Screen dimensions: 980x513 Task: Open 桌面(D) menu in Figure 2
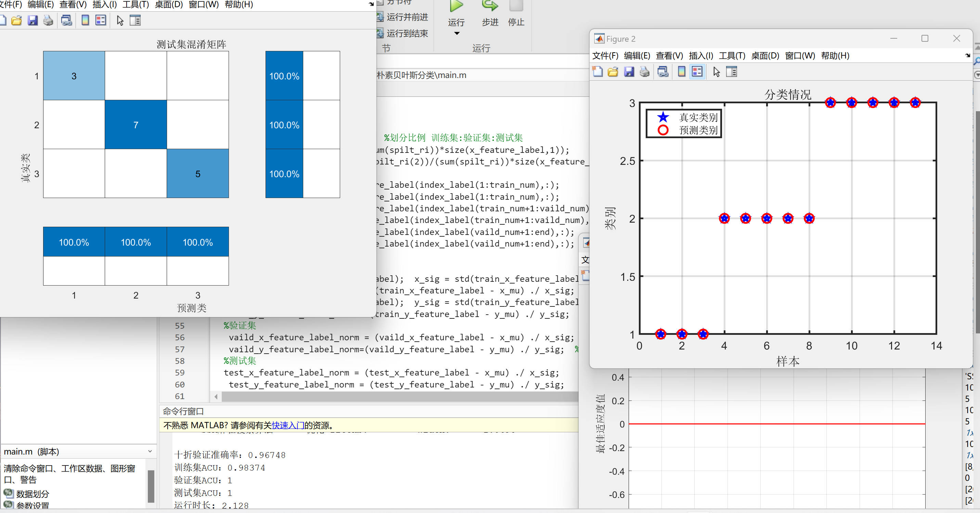click(765, 55)
